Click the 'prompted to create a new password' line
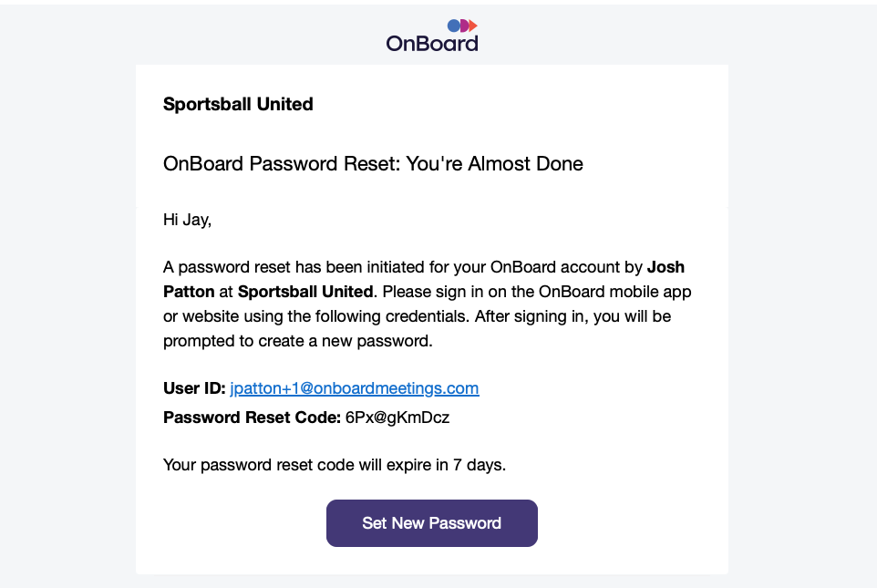The image size is (877, 588). [296, 341]
